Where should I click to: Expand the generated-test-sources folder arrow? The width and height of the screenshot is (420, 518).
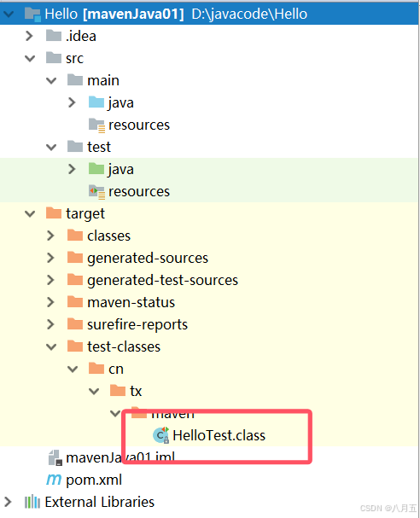coord(50,280)
